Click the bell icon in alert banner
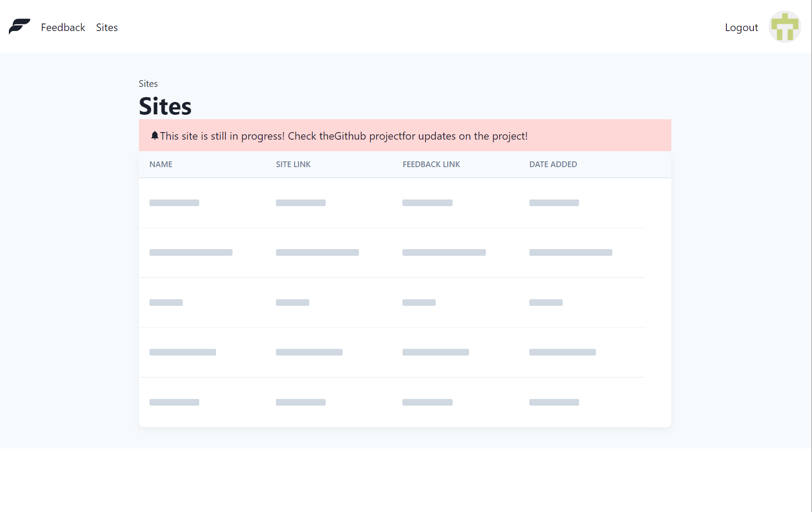The image size is (812, 512). click(154, 136)
